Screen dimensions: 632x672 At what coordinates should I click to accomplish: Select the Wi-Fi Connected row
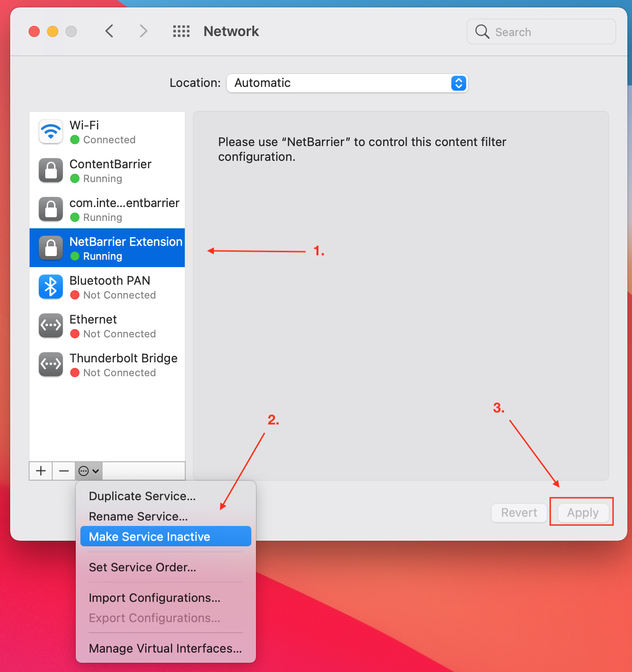click(107, 132)
